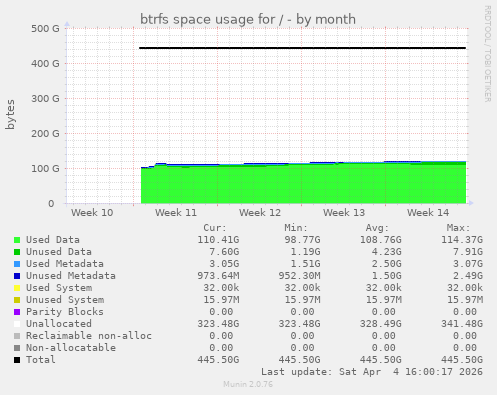The image size is (497, 395).
Task: Click the 'Cur:' column header
Action: tap(215, 228)
